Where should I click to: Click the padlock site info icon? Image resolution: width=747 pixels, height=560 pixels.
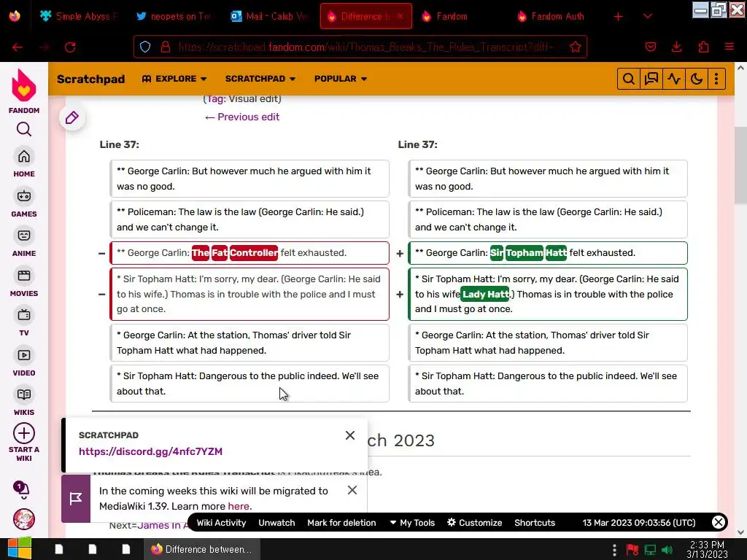click(166, 47)
